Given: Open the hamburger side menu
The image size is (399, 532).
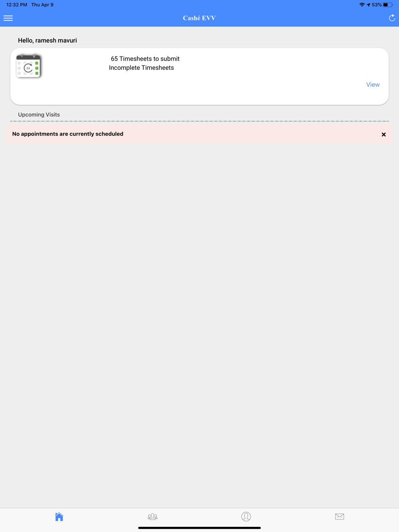Looking at the screenshot, I should click(x=8, y=18).
